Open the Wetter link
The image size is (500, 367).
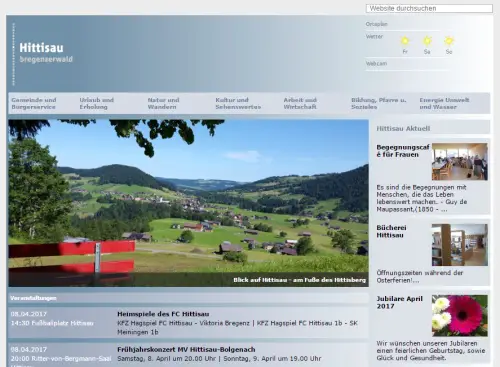tap(374, 36)
